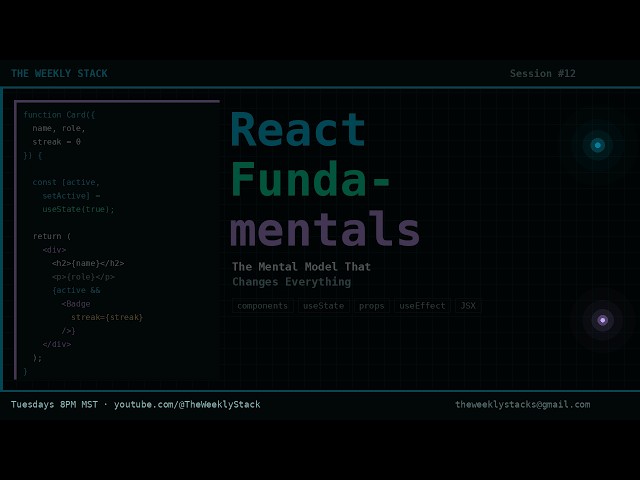Click the "name, role," code line
Screen dimensions: 640x480
click(x=59, y=129)
